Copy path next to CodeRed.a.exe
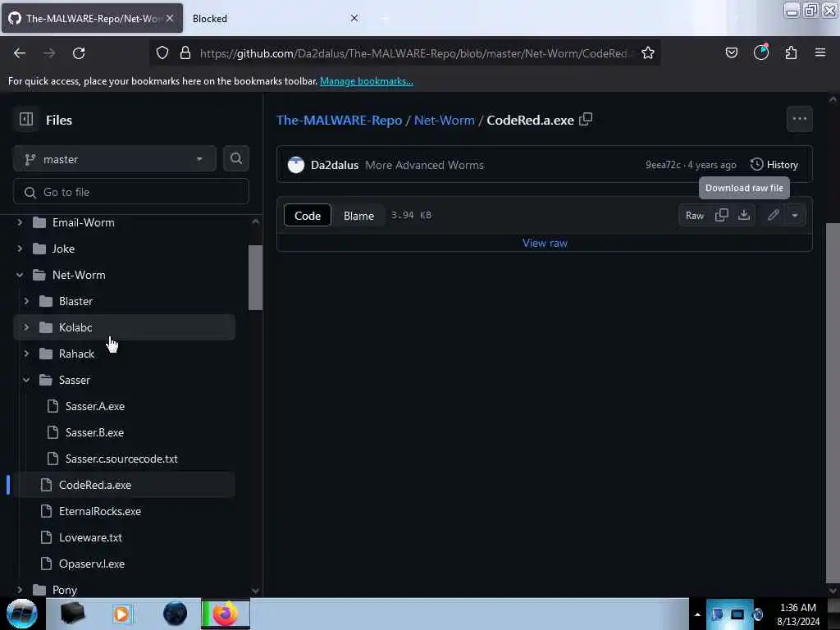840x630 pixels. (x=586, y=119)
